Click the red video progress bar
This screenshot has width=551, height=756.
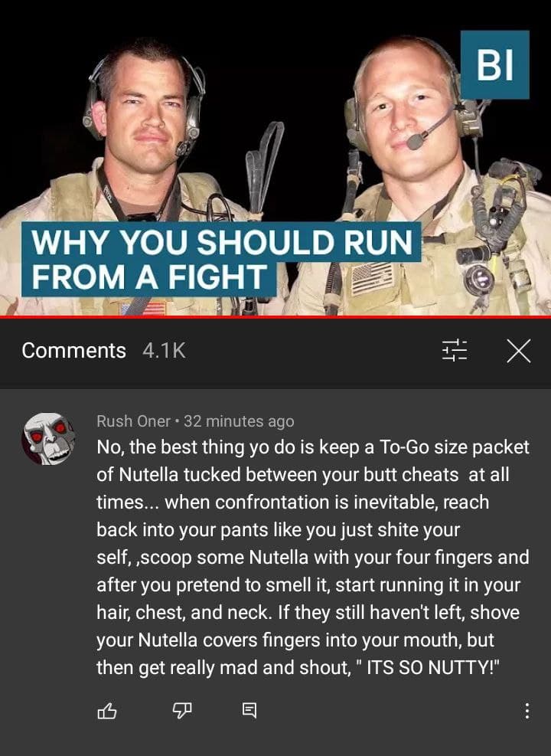point(275,317)
